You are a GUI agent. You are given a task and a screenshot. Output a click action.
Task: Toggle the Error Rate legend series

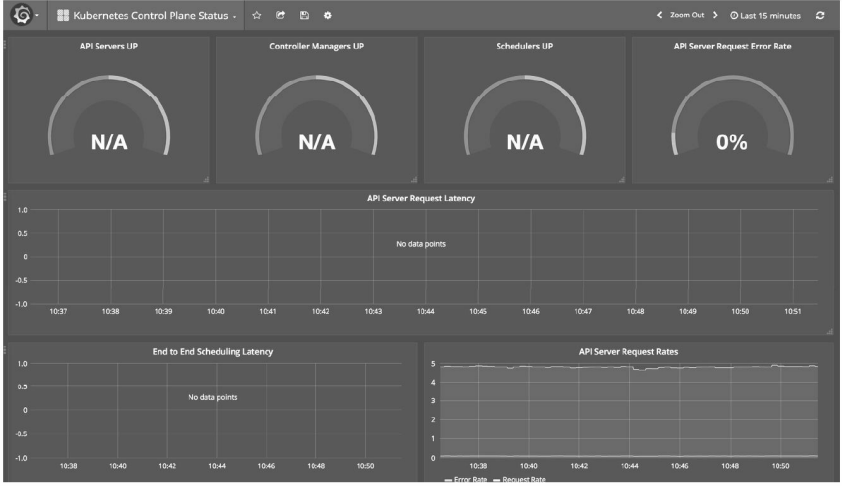pos(466,479)
